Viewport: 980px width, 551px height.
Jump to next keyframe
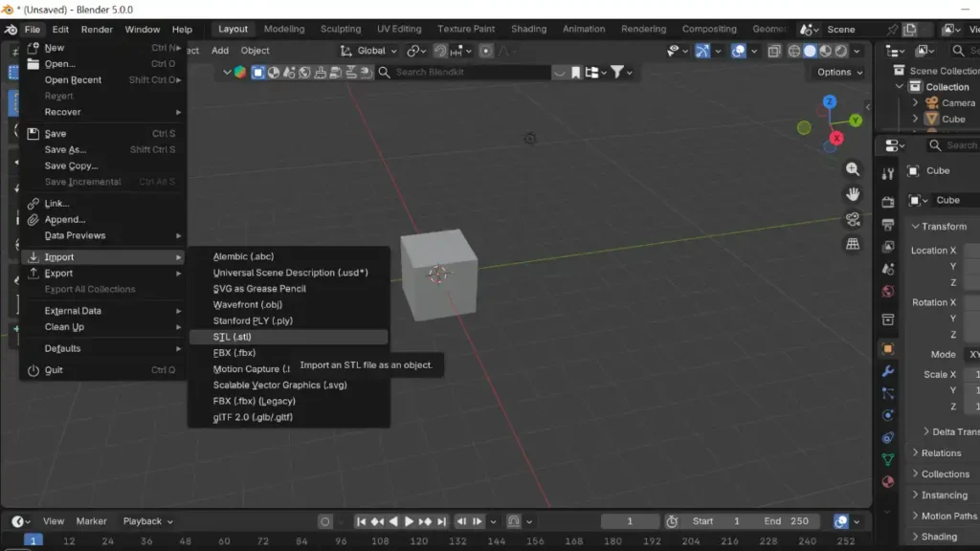[425, 521]
